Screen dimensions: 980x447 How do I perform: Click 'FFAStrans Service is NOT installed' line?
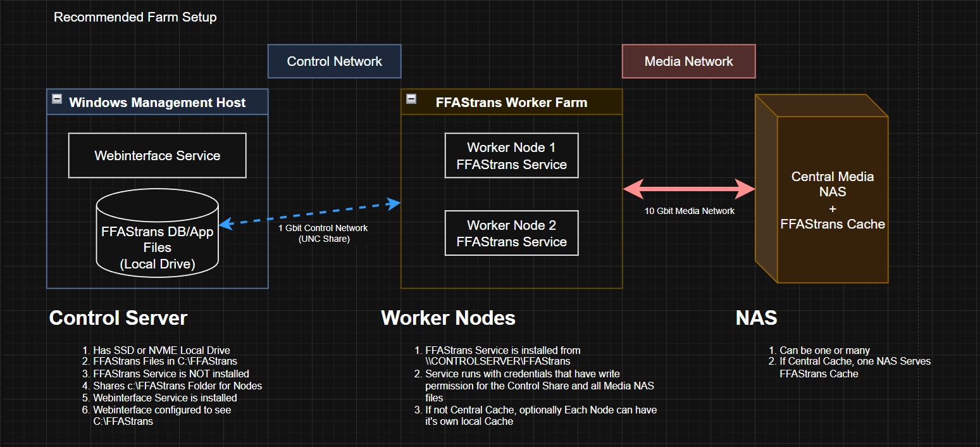pyautogui.click(x=171, y=374)
